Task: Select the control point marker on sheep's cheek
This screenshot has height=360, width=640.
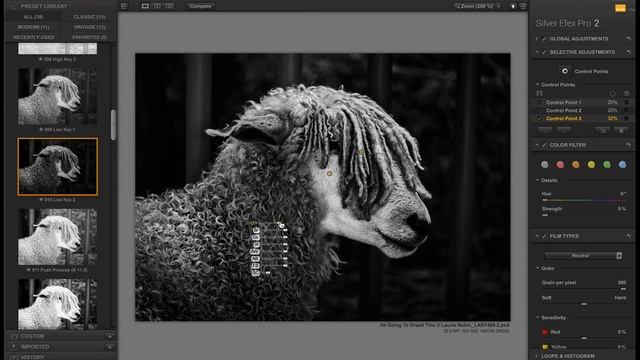Action: (x=329, y=173)
